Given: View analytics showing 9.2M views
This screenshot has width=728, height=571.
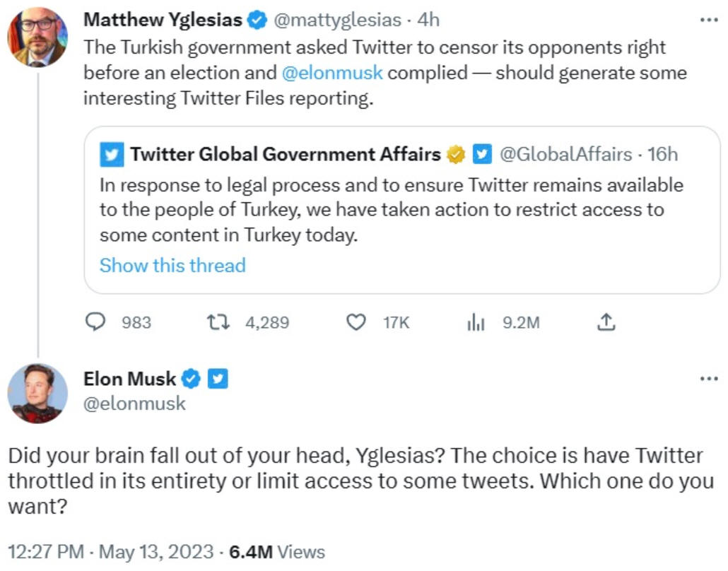Looking at the screenshot, I should tap(476, 322).
